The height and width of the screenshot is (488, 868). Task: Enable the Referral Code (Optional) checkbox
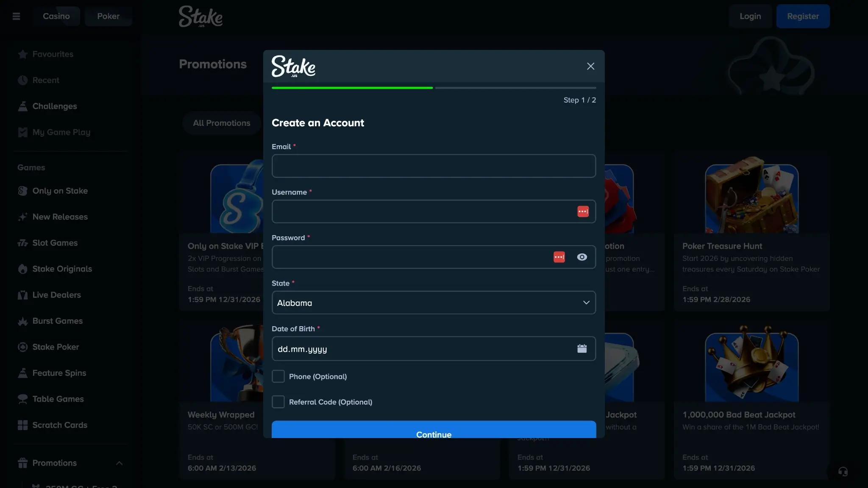278,402
